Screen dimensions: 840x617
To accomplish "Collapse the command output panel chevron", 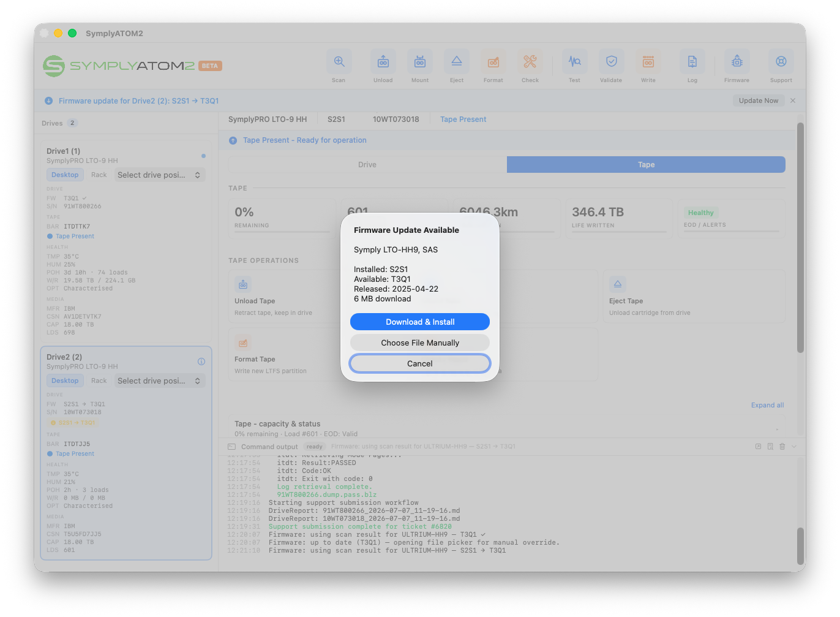I will pyautogui.click(x=794, y=447).
